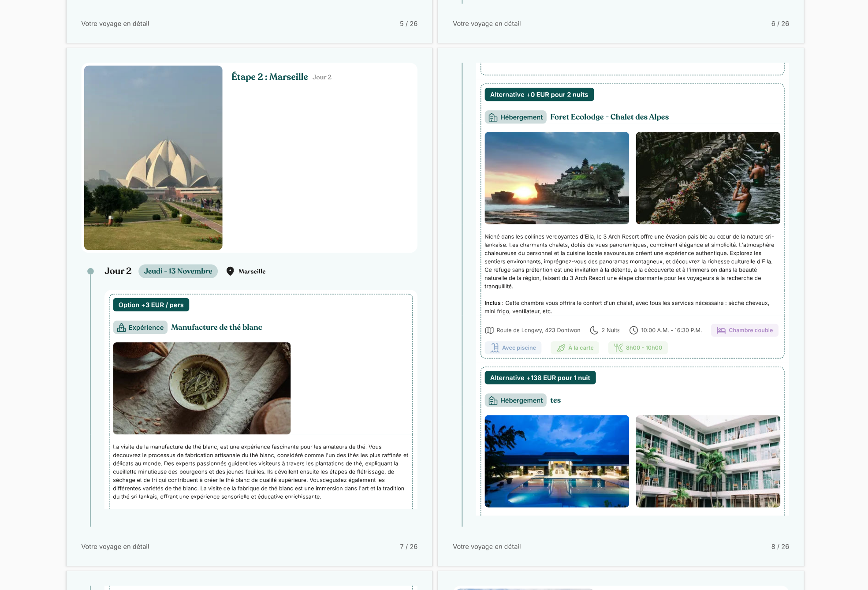868x590 pixels.
Task: Click the Foret Ecolodge - Chalet des Alpes title
Action: pyautogui.click(x=609, y=117)
